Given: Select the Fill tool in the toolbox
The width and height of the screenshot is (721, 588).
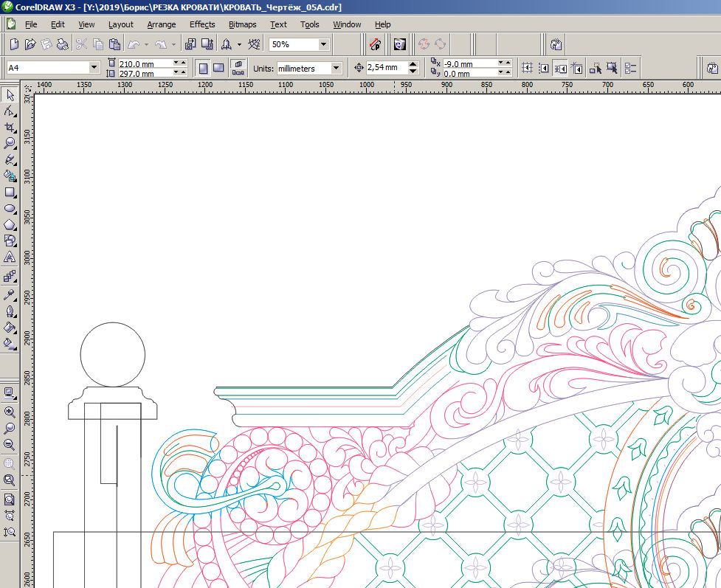Looking at the screenshot, I should click(x=10, y=328).
